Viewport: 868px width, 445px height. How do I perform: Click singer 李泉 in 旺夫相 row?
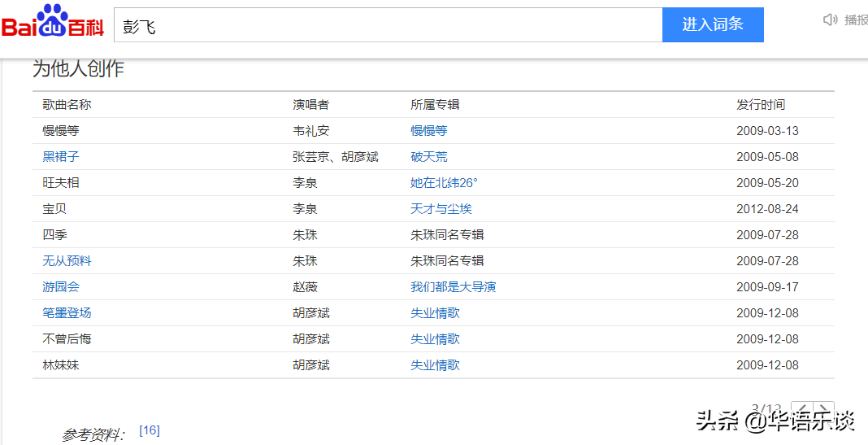[305, 183]
